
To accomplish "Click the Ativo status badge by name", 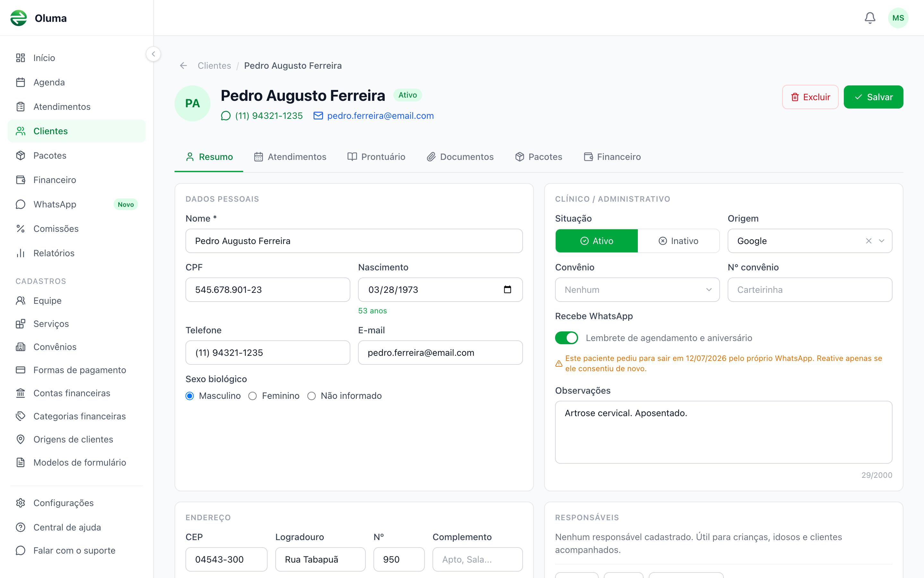I will click(407, 95).
